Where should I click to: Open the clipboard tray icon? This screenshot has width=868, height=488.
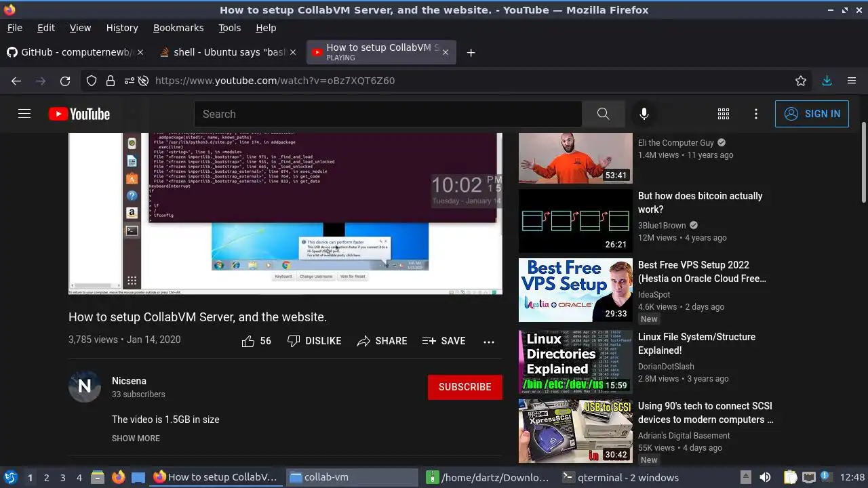tap(790, 477)
